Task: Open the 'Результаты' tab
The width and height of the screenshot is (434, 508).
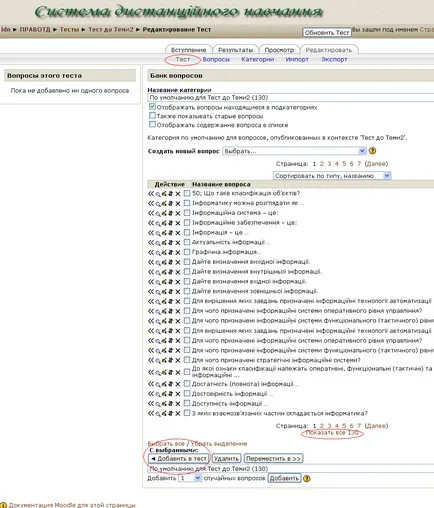Action: [235, 50]
